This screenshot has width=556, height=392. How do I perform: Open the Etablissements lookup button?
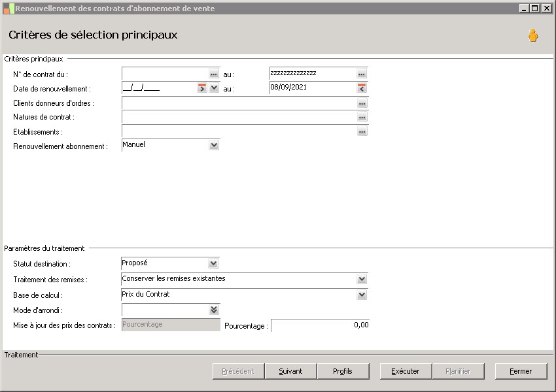(362, 132)
